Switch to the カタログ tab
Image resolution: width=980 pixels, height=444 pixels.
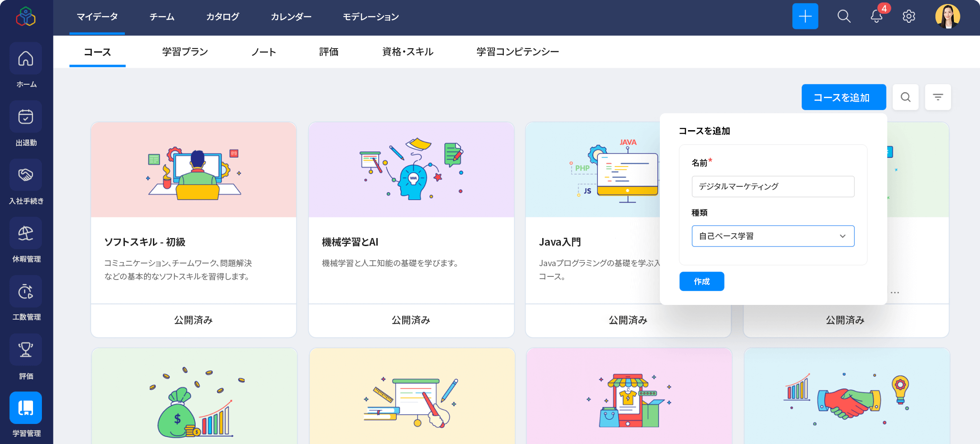[222, 16]
